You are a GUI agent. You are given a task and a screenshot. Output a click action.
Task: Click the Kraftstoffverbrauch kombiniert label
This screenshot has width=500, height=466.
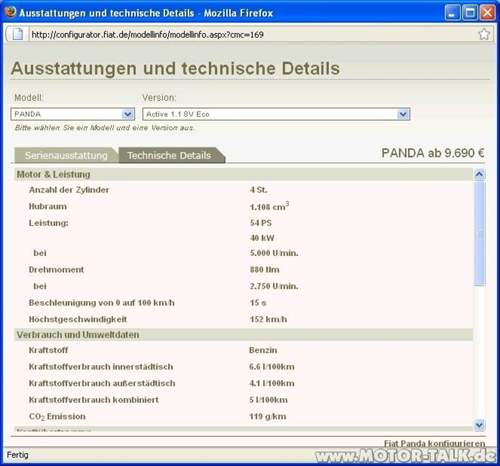(94, 400)
